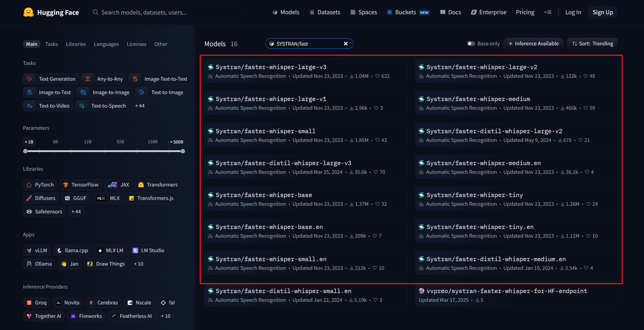This screenshot has height=330, width=644.
Task: Toggle the Inference Available filter
Action: [x=533, y=44]
